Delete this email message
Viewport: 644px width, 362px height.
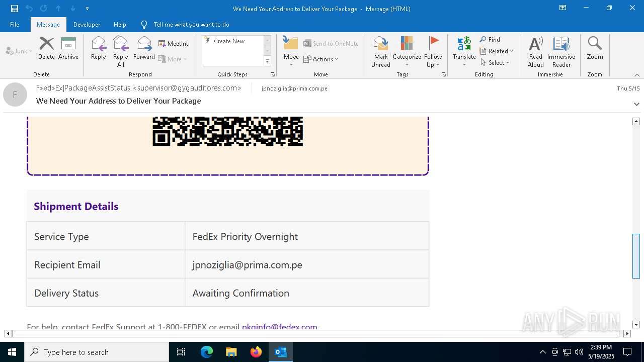click(x=46, y=48)
